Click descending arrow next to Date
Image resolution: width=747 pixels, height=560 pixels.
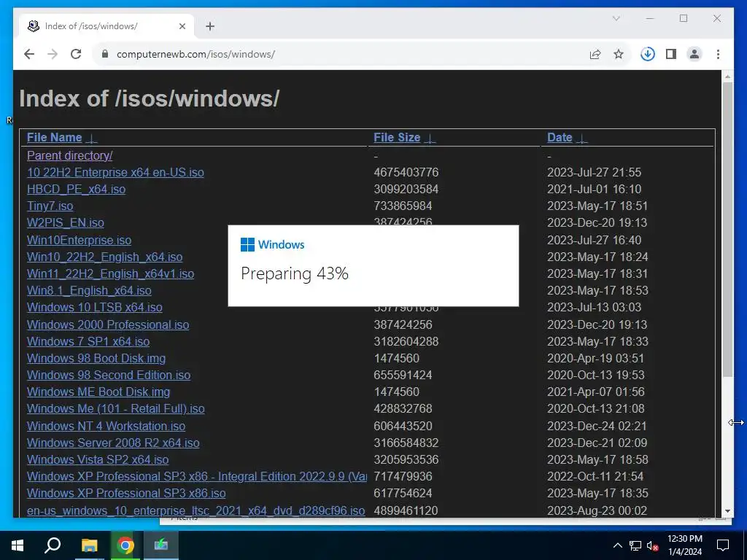pyautogui.click(x=581, y=139)
